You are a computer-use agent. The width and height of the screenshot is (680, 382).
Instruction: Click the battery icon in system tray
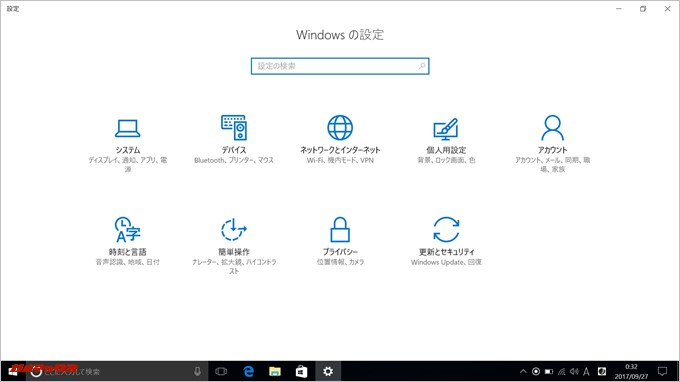[x=549, y=371]
